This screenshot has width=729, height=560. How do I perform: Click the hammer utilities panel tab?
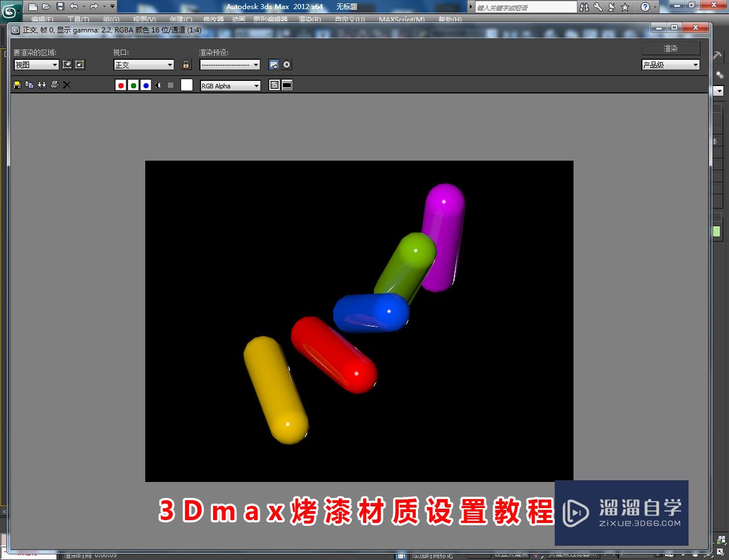(x=718, y=55)
